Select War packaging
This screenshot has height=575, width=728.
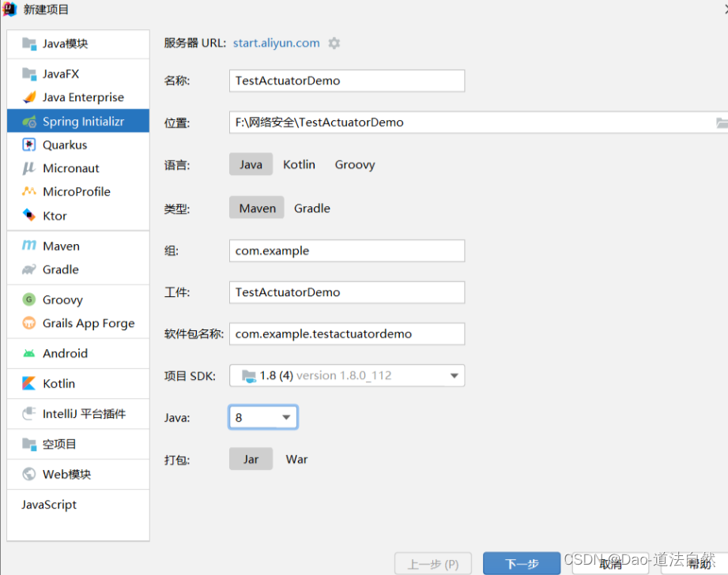pos(296,459)
